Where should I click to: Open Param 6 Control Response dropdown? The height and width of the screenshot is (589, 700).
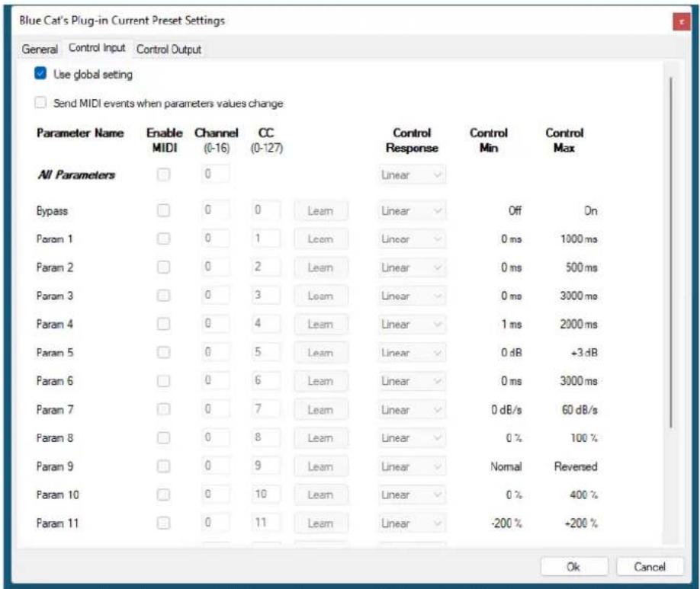pyautogui.click(x=412, y=381)
